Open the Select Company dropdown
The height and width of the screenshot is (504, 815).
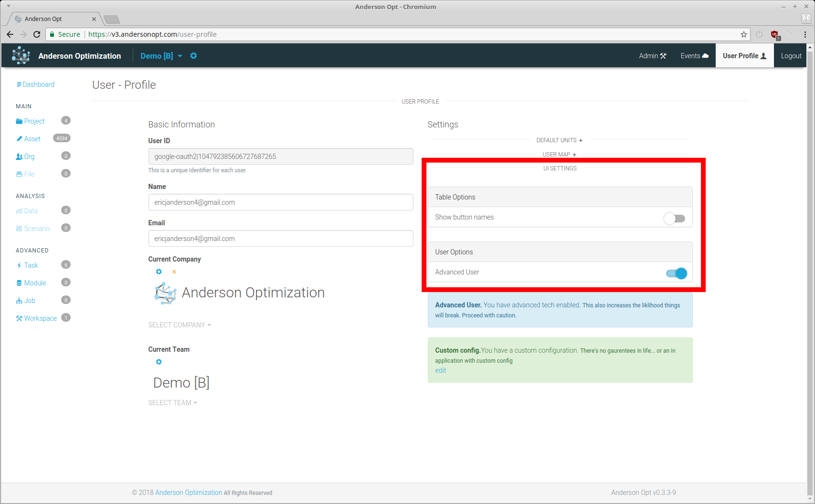click(179, 325)
